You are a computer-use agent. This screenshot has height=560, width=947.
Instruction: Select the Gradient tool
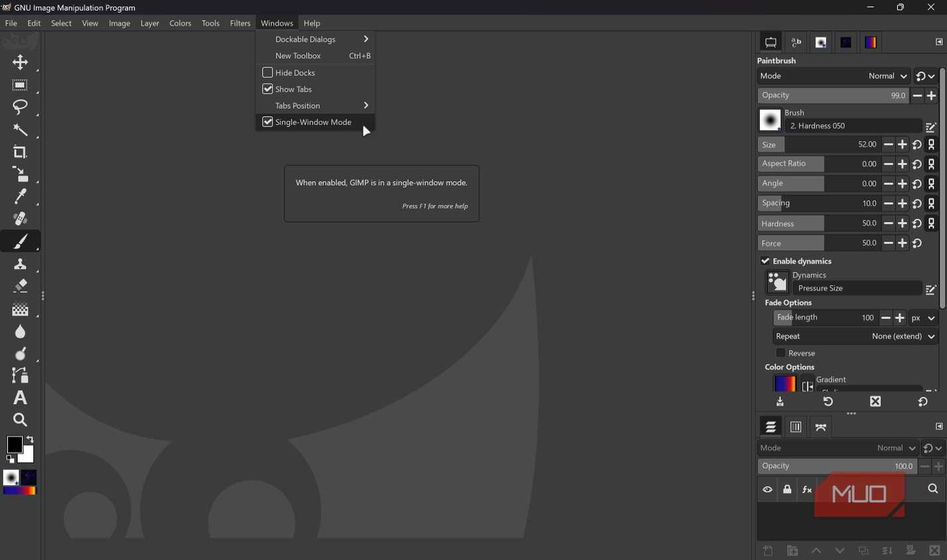pos(20,309)
